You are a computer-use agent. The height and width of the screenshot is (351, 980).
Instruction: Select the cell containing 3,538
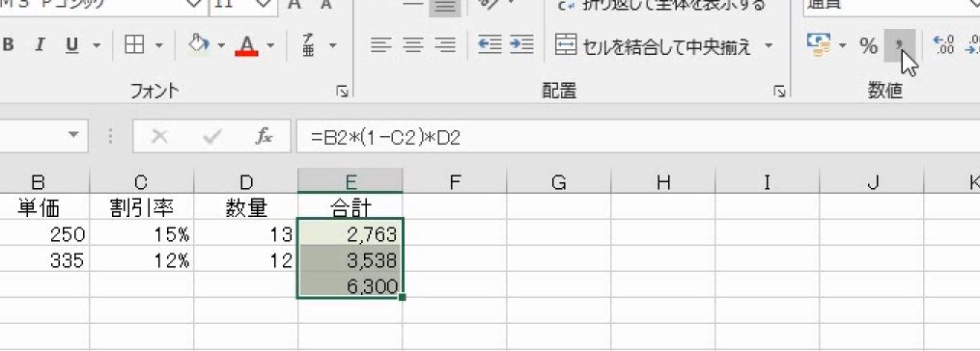click(x=350, y=258)
